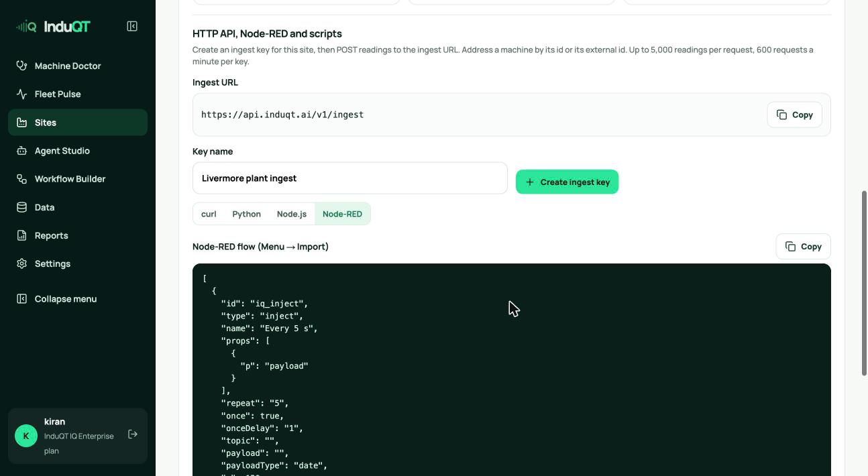Go to Fleet Pulse
This screenshot has width=868, height=476.
tap(78, 94)
